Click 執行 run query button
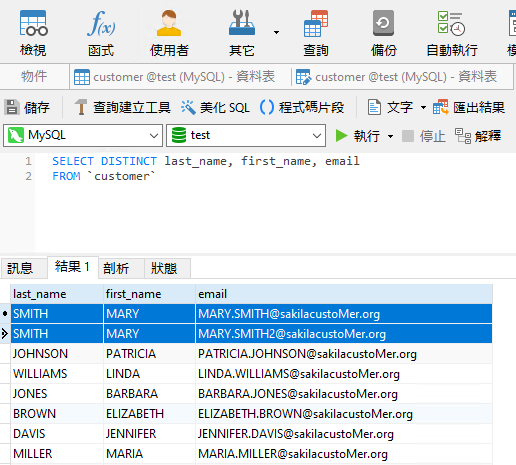 [x=357, y=136]
